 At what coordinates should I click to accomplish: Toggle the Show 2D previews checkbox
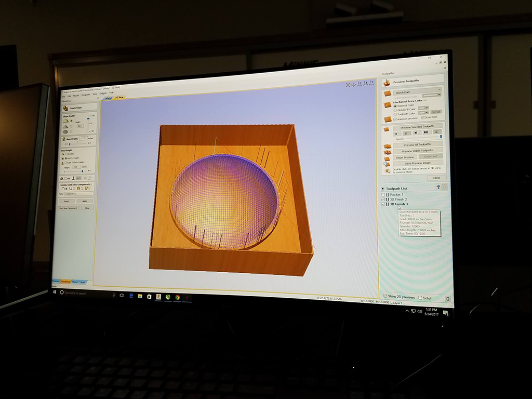385,296
